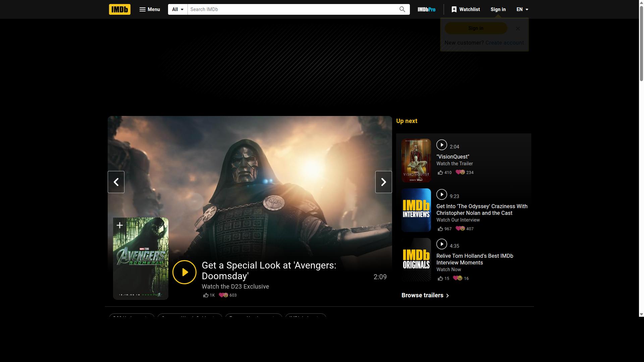
Task: Open VisionQuest reactions showing 234
Action: point(465,173)
